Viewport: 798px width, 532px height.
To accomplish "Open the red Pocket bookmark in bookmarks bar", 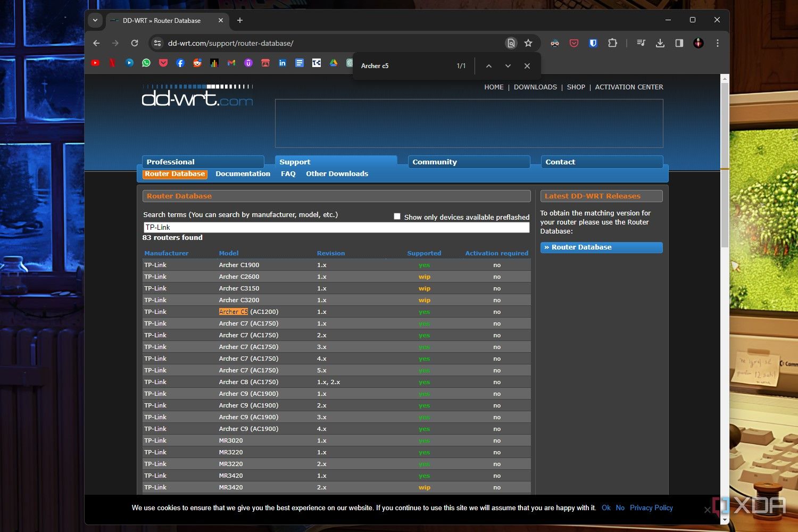I will pyautogui.click(x=163, y=63).
